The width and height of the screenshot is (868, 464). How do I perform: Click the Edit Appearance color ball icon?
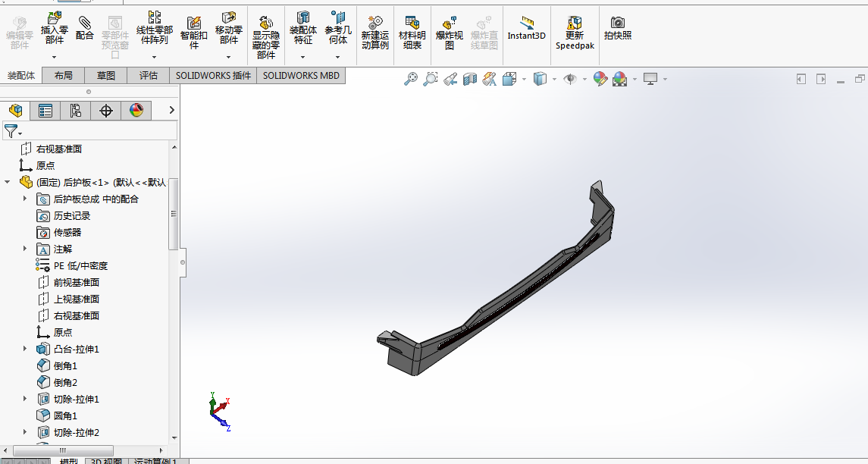(x=600, y=79)
